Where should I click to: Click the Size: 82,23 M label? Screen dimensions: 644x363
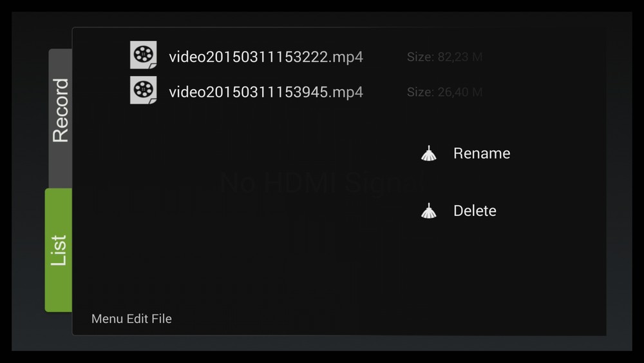tap(444, 57)
